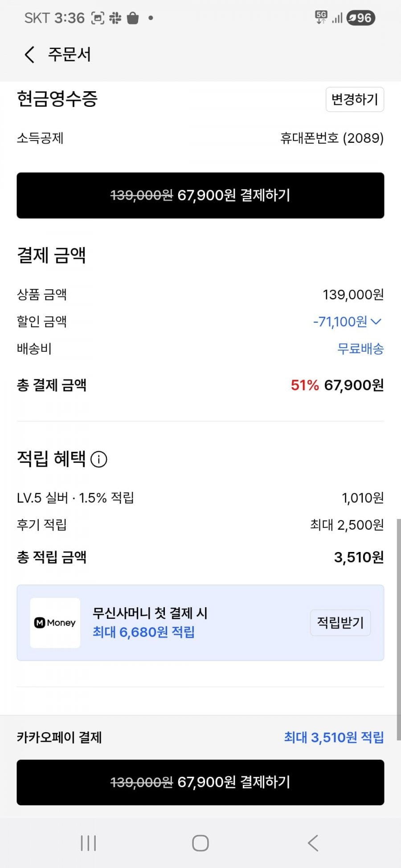The image size is (401, 868).
Task: Tap the M Money logo thumbnail
Action: coord(55,623)
